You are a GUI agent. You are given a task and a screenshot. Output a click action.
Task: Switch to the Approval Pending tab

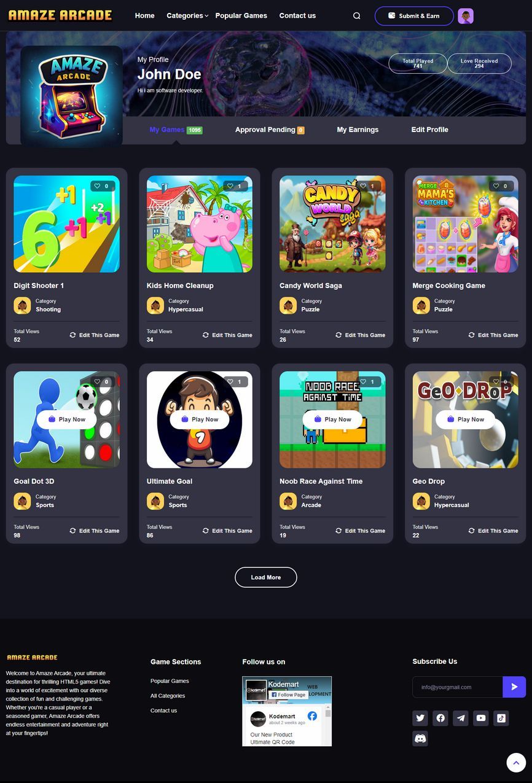coord(270,130)
